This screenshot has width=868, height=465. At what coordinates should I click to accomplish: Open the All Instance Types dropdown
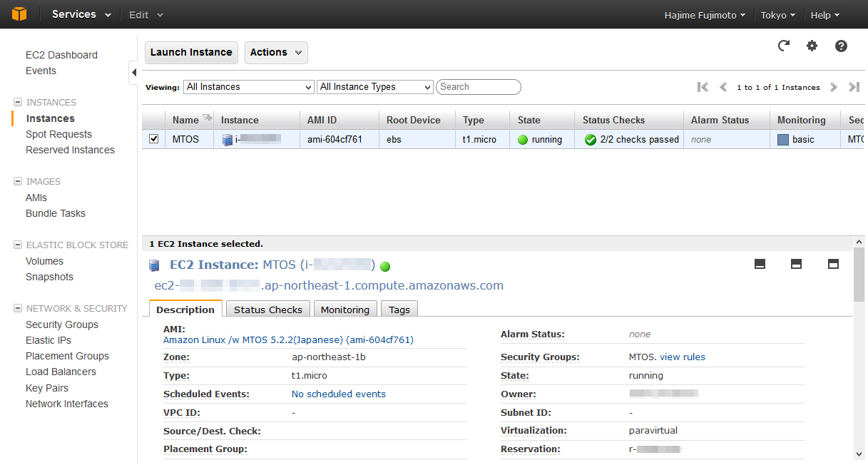point(375,87)
